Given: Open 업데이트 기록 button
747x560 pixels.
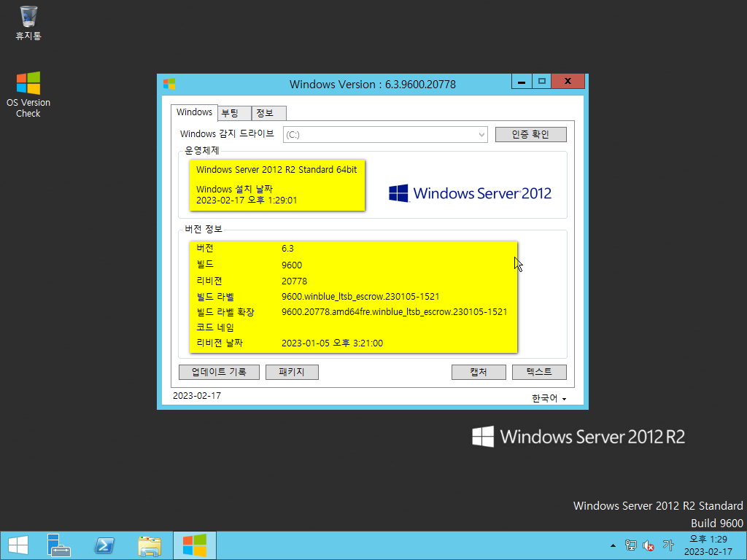Looking at the screenshot, I should pyautogui.click(x=219, y=372).
